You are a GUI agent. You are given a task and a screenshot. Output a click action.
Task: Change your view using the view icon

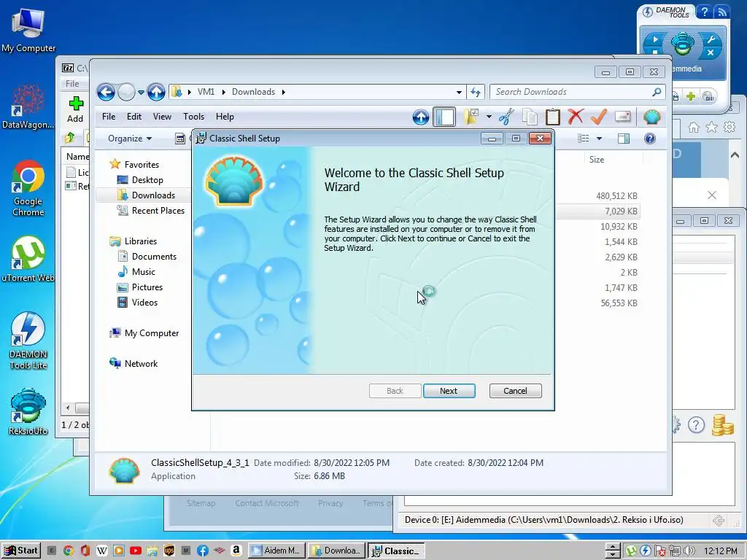pyautogui.click(x=583, y=139)
